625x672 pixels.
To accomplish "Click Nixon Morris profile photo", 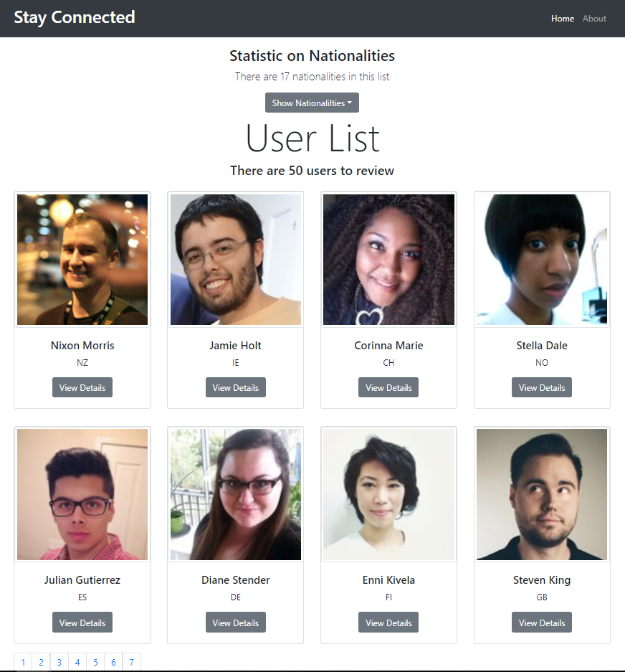I will click(82, 260).
